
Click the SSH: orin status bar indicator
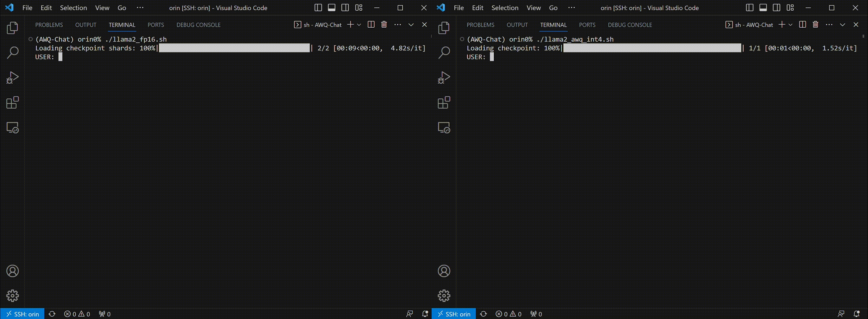(22, 314)
